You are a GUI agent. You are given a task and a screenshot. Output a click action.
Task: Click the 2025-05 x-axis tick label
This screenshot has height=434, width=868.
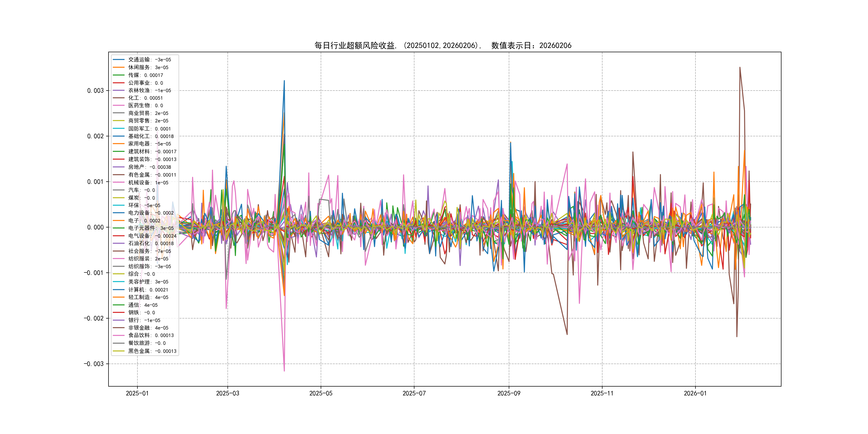pyautogui.click(x=321, y=394)
